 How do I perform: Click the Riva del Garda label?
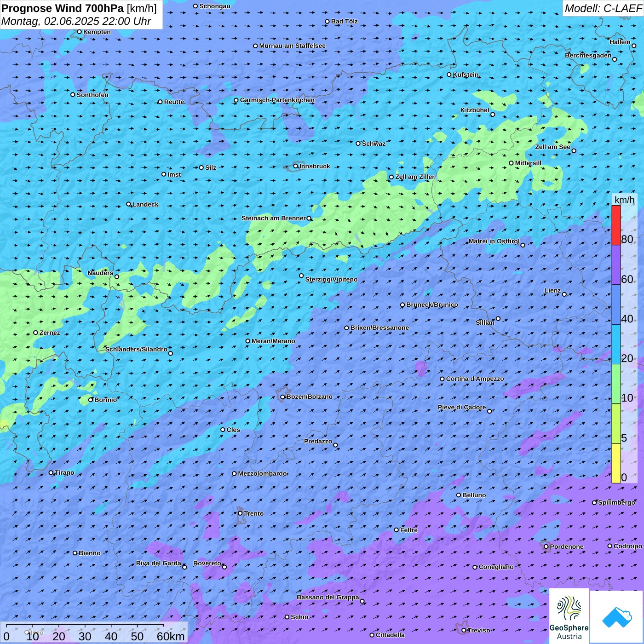click(159, 563)
